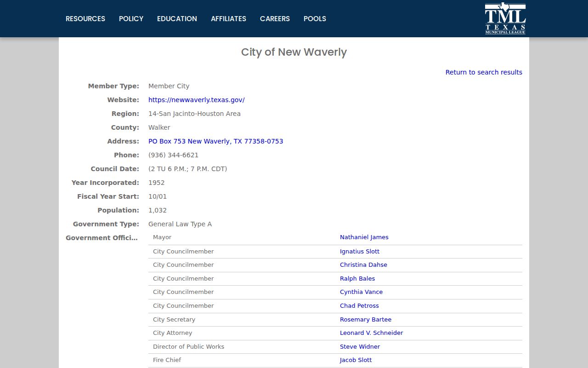Click the Fire Chief title text
Screen dimensions: 588x368
[x=167, y=360]
